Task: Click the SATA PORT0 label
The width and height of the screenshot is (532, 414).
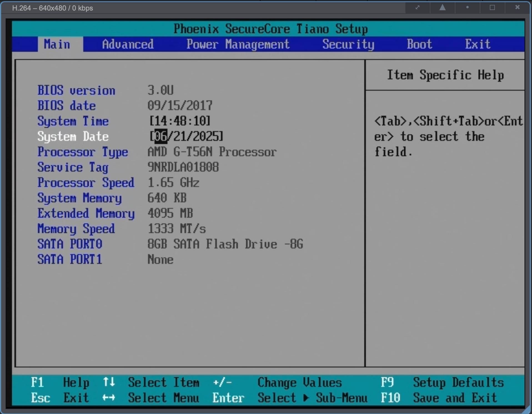Action: (70, 244)
